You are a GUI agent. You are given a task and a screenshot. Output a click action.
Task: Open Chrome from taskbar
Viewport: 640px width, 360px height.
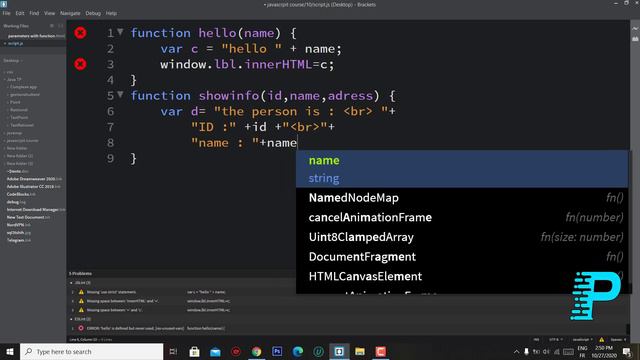click(x=256, y=351)
